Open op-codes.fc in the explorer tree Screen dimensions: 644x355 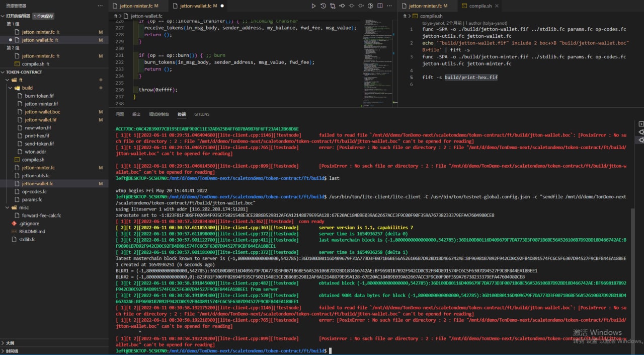tap(54, 191)
